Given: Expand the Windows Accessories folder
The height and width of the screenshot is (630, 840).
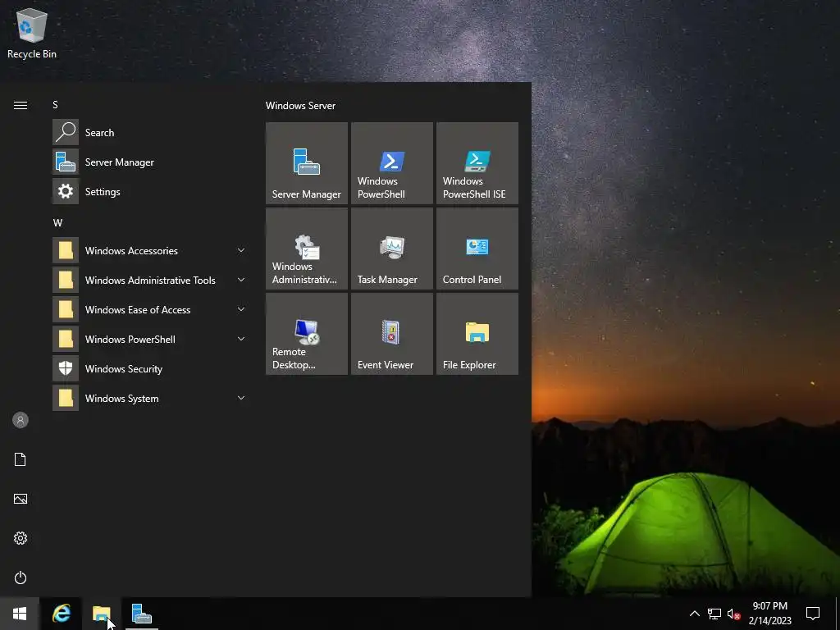Looking at the screenshot, I should point(150,250).
